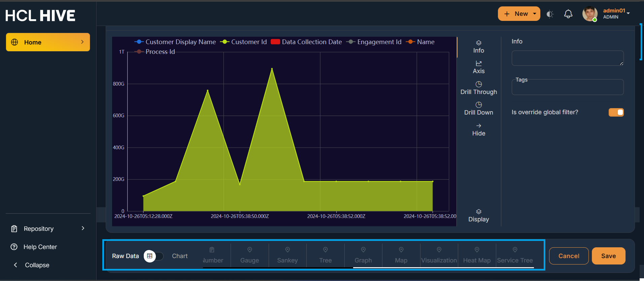Click the Cancel button
Screen dimensions: 644x281
569,256
